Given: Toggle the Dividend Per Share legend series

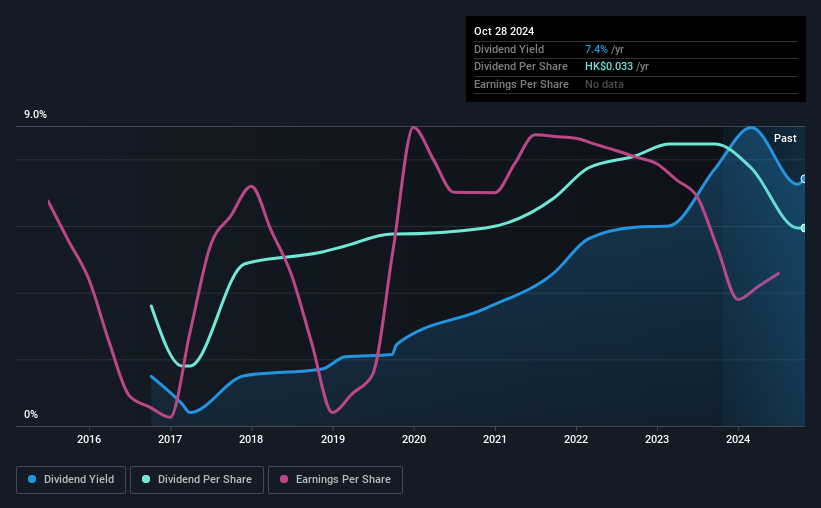Looking at the screenshot, I should 195,479.
